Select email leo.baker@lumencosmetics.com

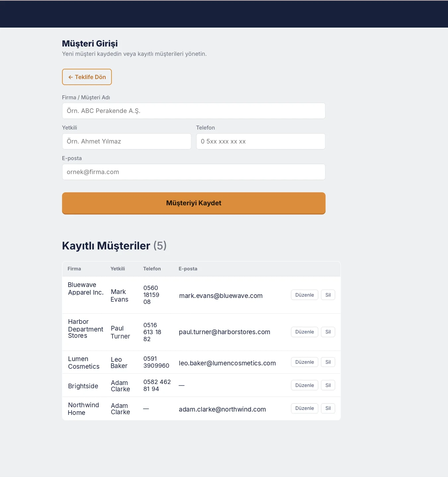click(x=227, y=363)
